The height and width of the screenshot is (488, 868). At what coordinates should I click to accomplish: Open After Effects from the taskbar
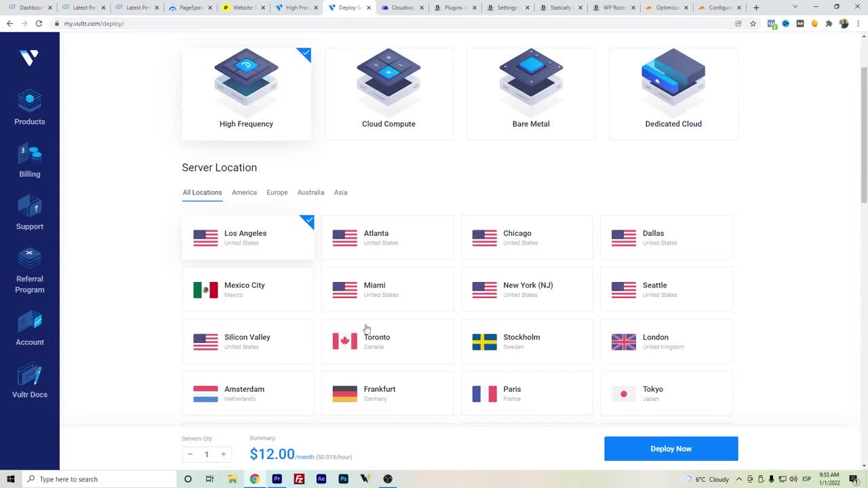(321, 479)
